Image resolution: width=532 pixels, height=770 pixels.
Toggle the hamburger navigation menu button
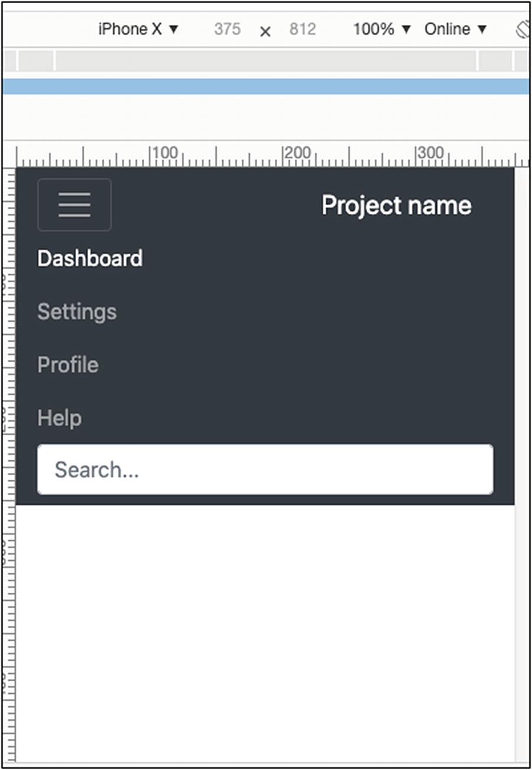tap(74, 204)
